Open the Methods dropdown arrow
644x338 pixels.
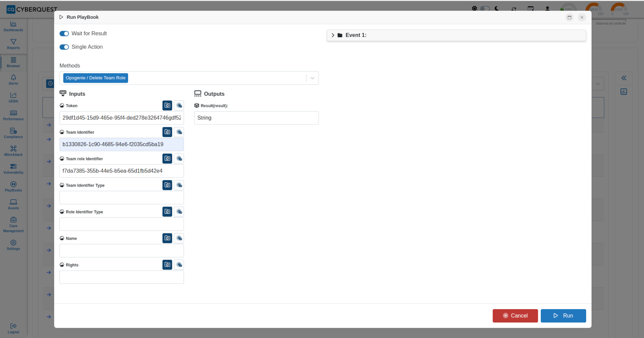tap(312, 78)
